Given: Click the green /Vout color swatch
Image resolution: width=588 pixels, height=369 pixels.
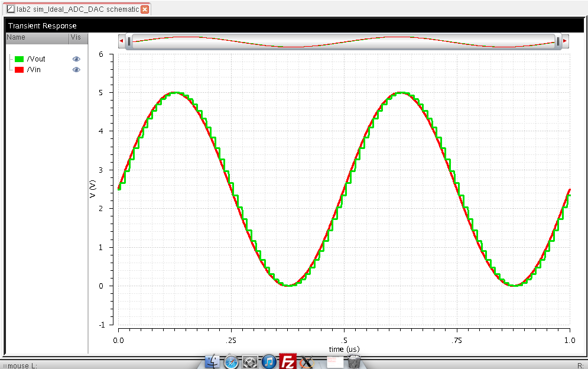Looking at the screenshot, I should (20, 59).
